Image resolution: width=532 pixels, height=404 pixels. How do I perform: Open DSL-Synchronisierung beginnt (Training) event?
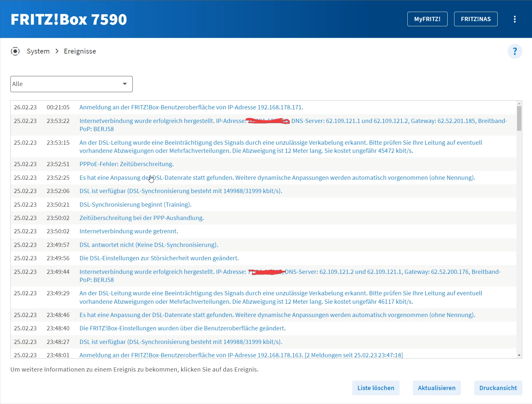click(135, 205)
